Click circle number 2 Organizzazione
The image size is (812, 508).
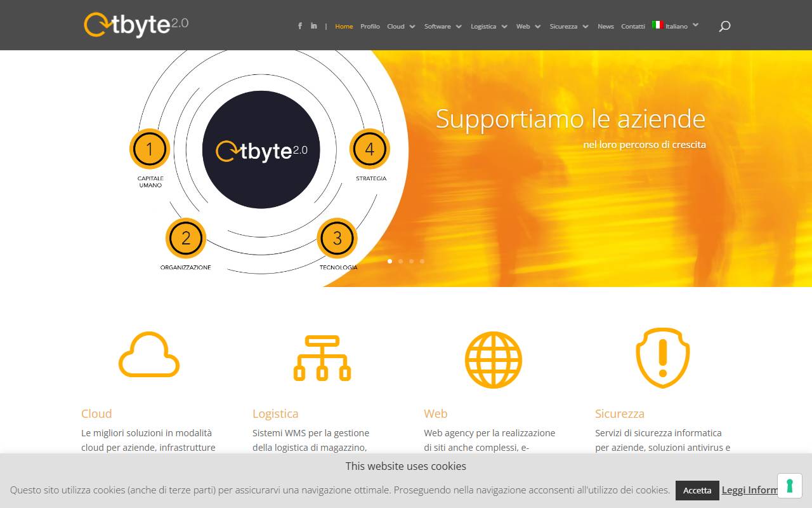click(x=186, y=238)
